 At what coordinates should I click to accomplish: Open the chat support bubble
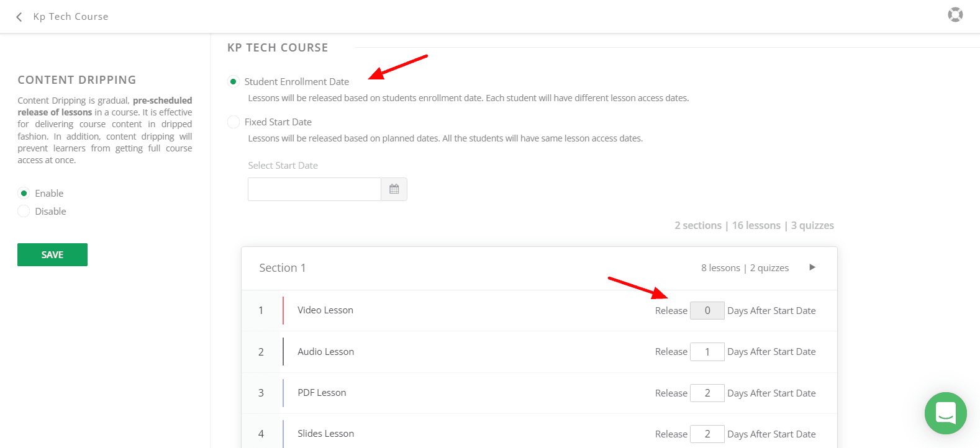click(x=945, y=413)
